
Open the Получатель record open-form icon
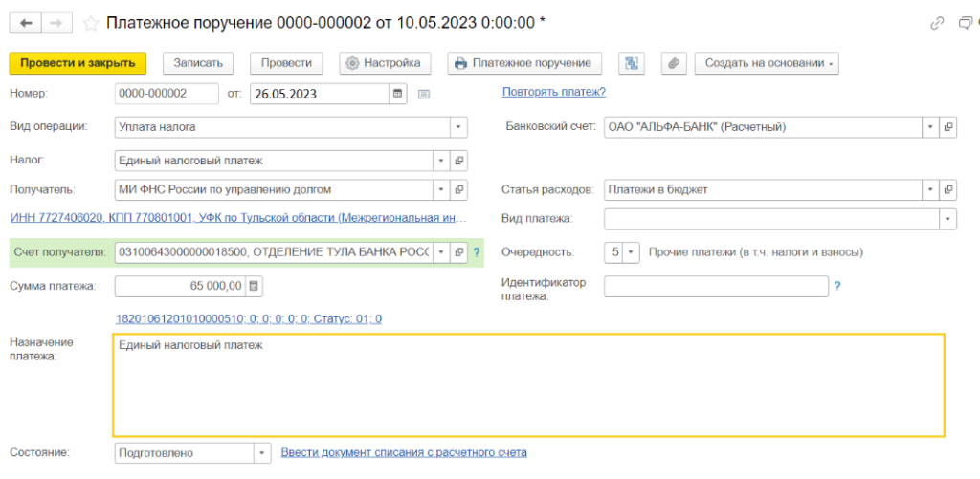(x=458, y=189)
